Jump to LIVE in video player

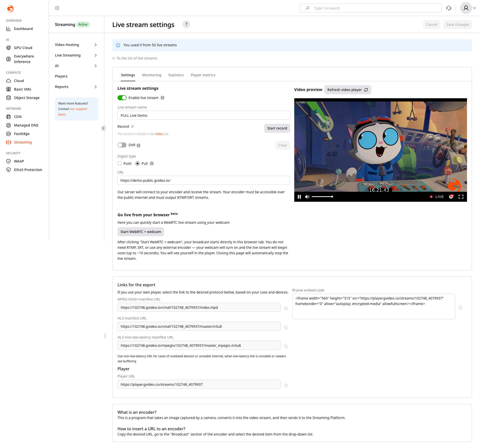click(x=437, y=197)
